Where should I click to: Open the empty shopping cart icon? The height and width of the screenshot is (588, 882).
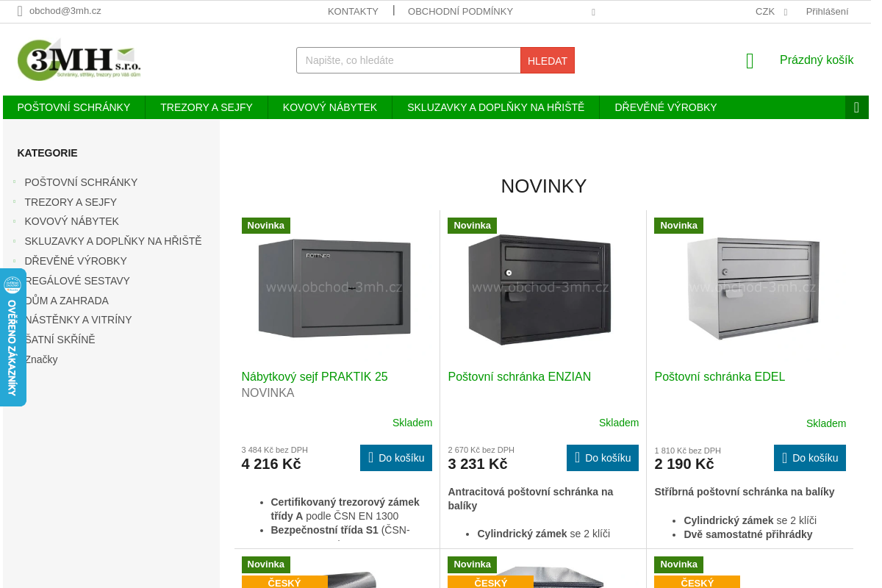[750, 61]
